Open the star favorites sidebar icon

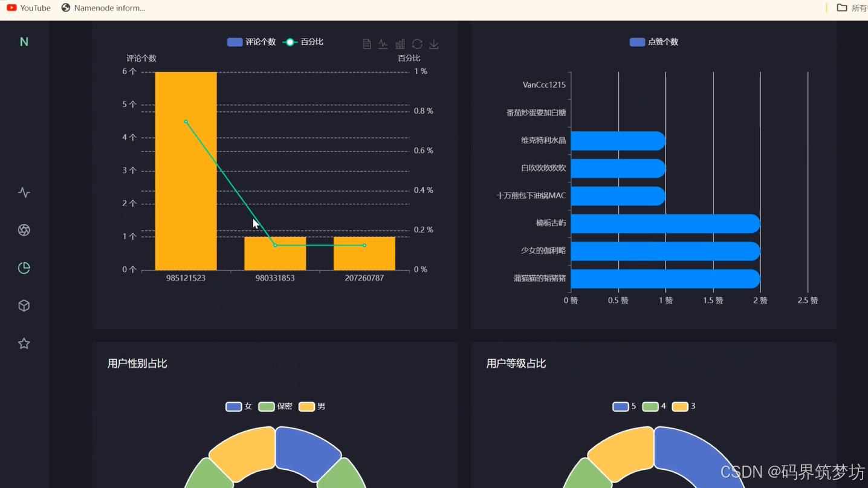pos(24,343)
